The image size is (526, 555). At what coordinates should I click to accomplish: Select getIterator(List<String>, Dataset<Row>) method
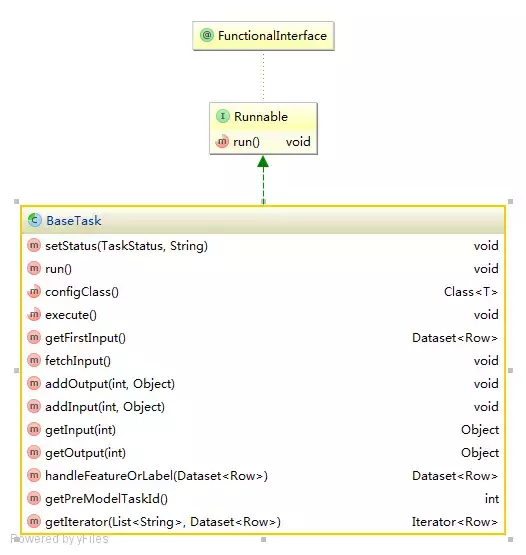click(x=163, y=522)
